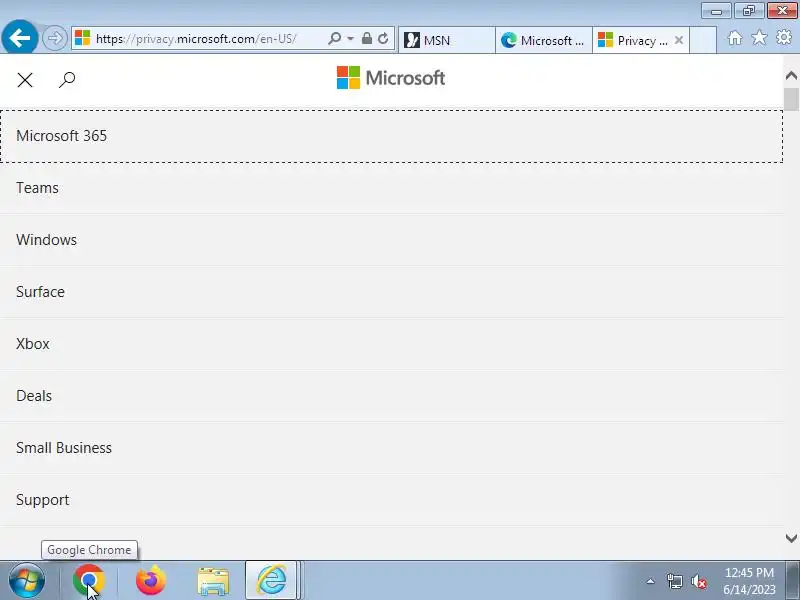
Task: Open the taskbar clock and date
Action: tap(749, 581)
